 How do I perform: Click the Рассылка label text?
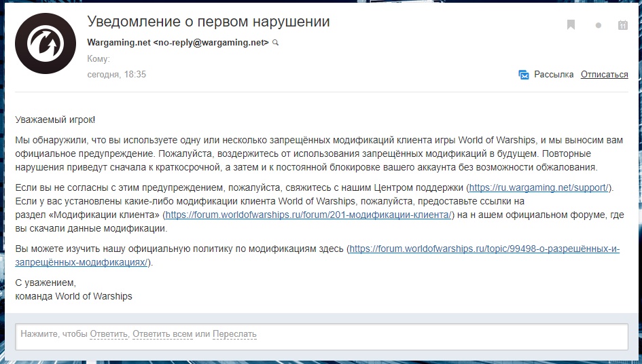coord(554,75)
